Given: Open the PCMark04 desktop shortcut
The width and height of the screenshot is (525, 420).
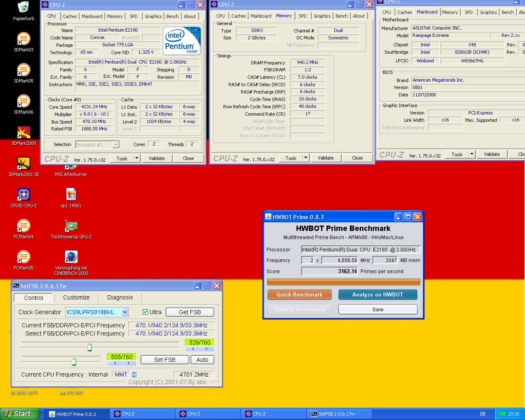Looking at the screenshot, I should (23, 226).
